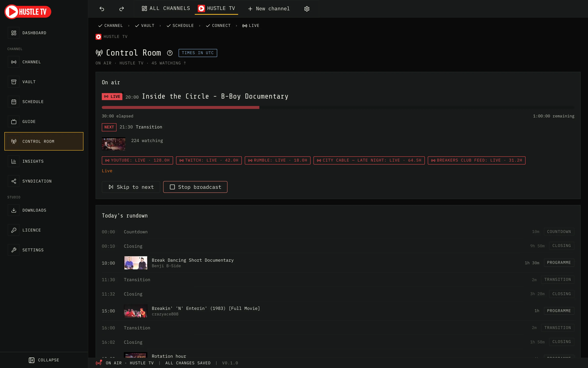The height and width of the screenshot is (368, 588).
Task: Open the Break Dancing Short Documentary thumbnail
Action: pos(136,263)
